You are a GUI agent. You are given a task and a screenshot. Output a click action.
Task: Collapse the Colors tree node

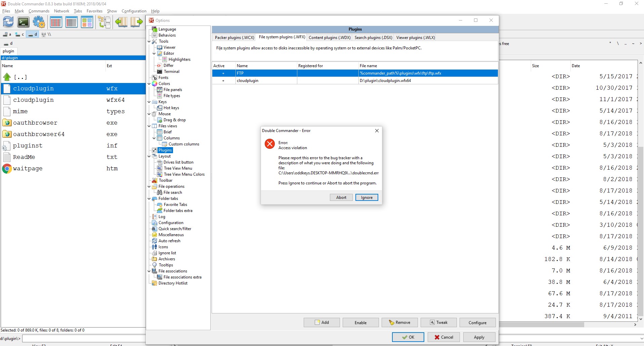[149, 84]
